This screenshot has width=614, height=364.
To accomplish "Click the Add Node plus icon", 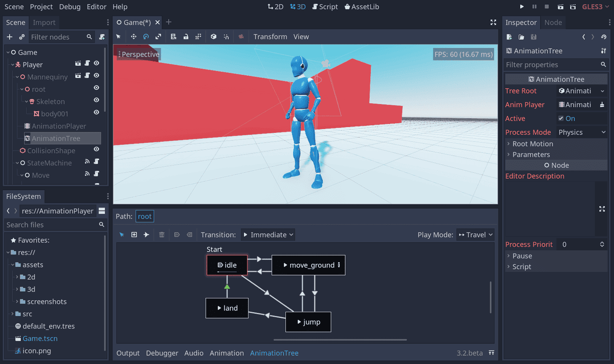I will (10, 37).
